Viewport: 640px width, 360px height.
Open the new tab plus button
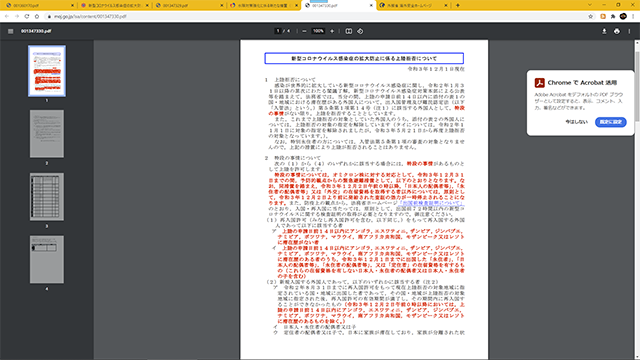[458, 5]
